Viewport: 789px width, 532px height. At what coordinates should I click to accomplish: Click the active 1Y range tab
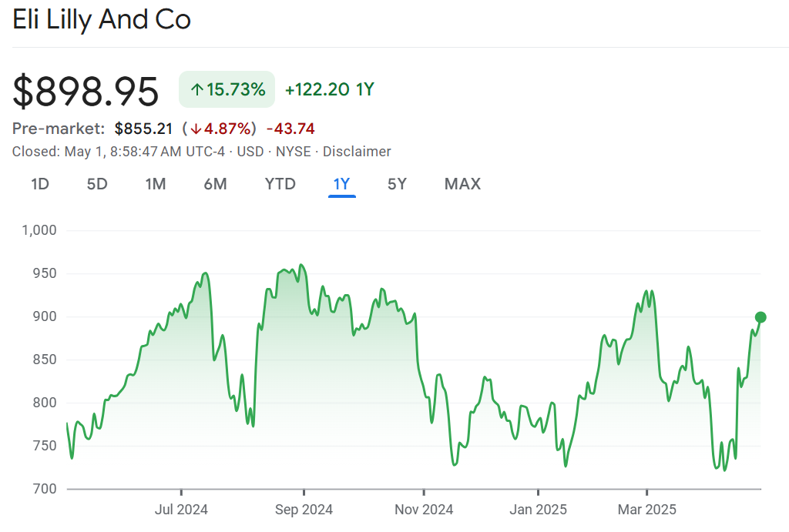[341, 184]
